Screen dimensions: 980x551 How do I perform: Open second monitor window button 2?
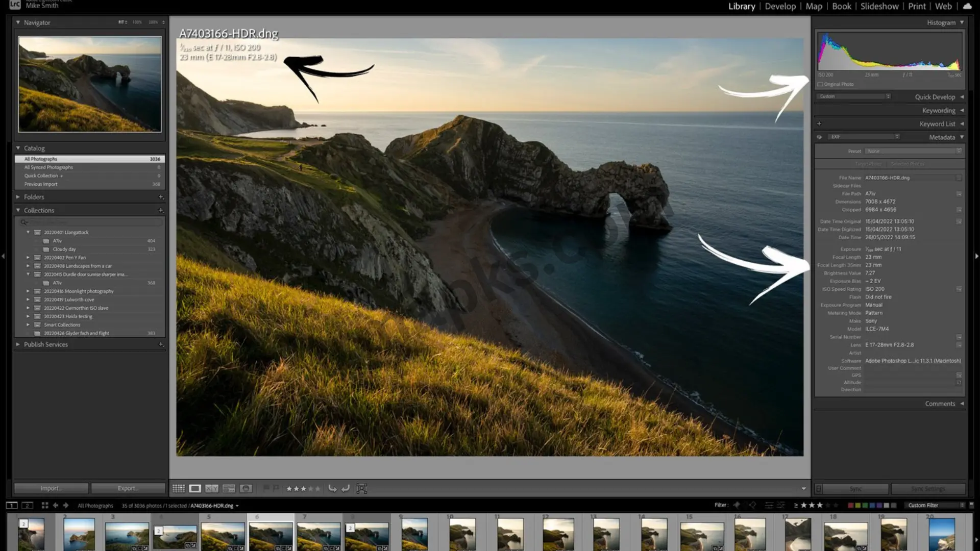pyautogui.click(x=28, y=506)
